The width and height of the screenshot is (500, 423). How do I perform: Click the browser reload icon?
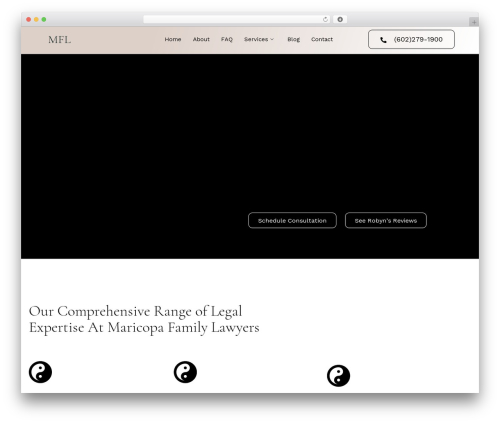(325, 19)
